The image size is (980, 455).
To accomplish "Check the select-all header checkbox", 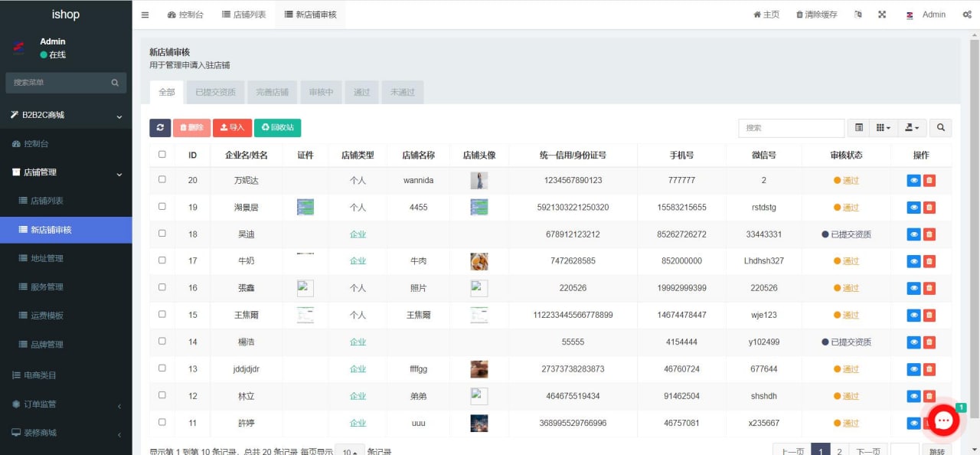I will coord(162,155).
